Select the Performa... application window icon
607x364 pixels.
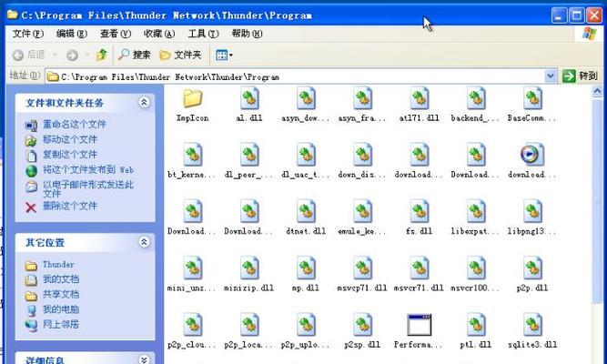pos(420,325)
